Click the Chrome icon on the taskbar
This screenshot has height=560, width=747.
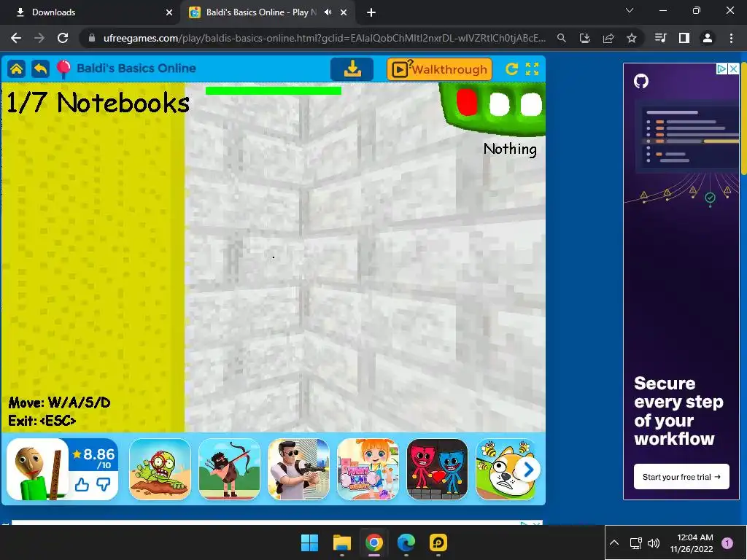click(x=374, y=542)
